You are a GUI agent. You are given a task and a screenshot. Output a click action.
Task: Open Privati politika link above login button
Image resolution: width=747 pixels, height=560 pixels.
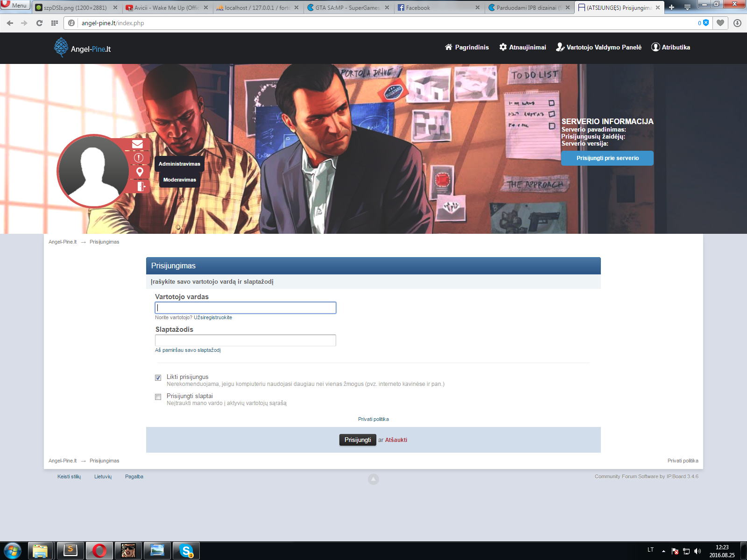[x=373, y=419]
